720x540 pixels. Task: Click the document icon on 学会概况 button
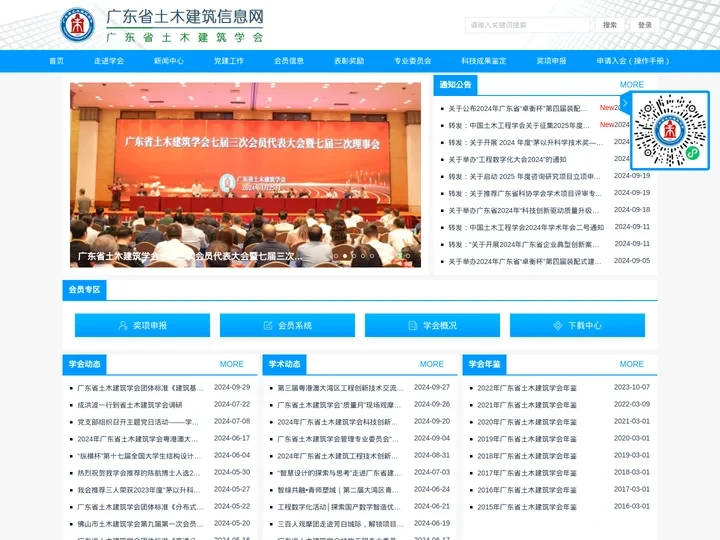[x=412, y=326]
